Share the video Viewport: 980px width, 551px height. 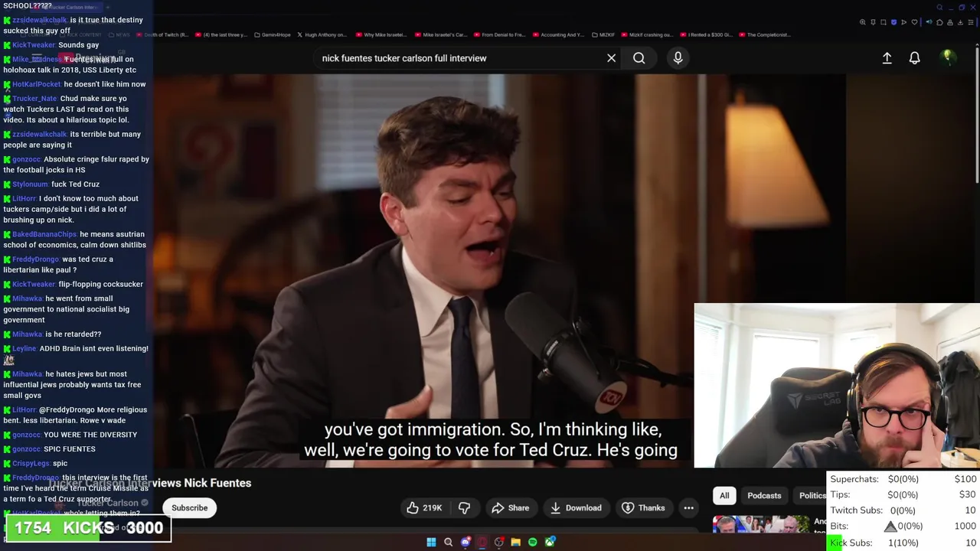pyautogui.click(x=511, y=507)
